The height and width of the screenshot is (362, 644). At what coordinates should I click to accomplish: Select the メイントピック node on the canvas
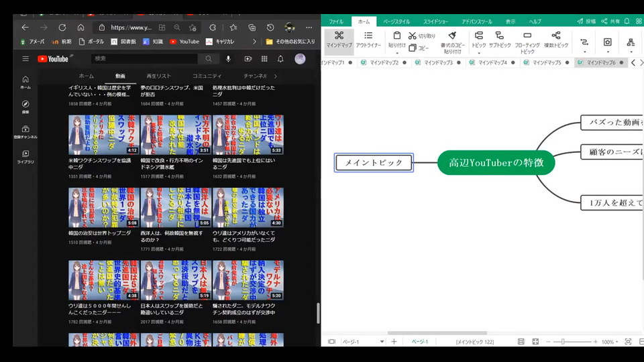point(374,162)
